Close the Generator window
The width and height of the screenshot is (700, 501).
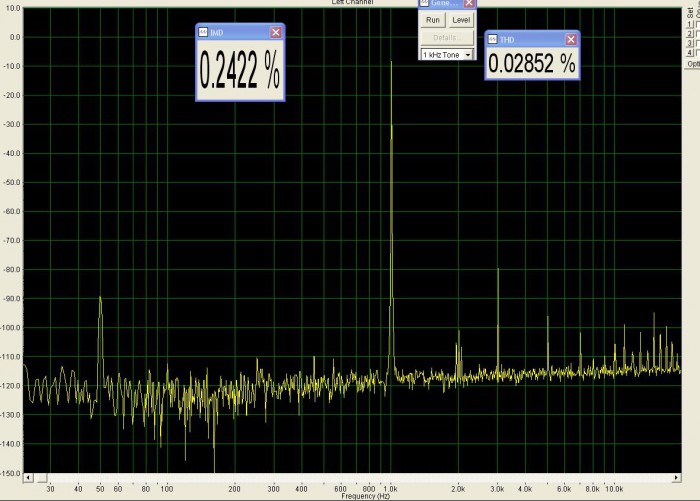[469, 3]
